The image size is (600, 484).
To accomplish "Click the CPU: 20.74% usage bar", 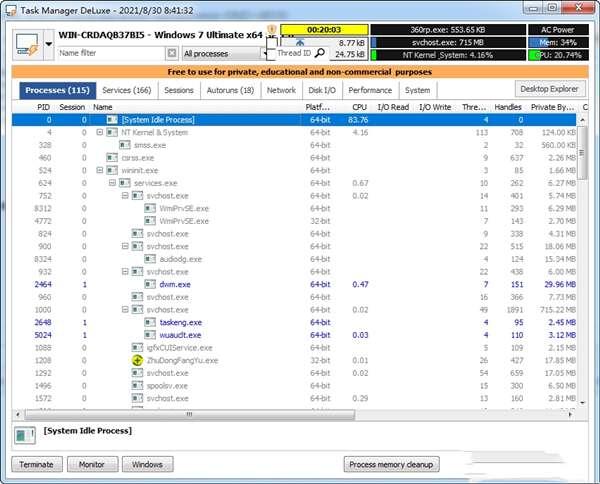I will tap(558, 55).
